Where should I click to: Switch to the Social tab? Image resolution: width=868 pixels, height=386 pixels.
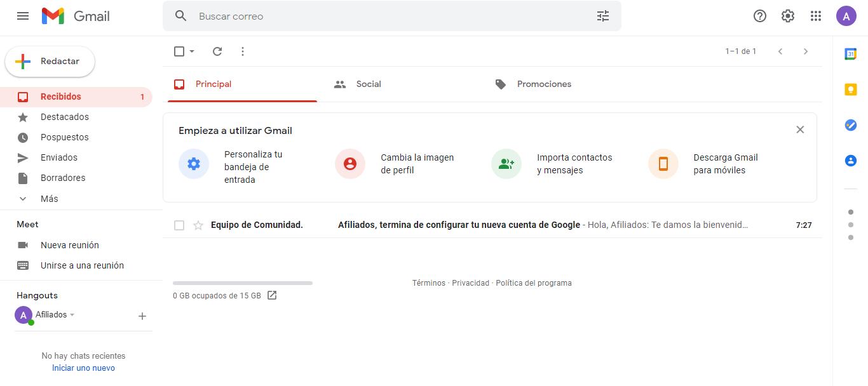coord(403,84)
